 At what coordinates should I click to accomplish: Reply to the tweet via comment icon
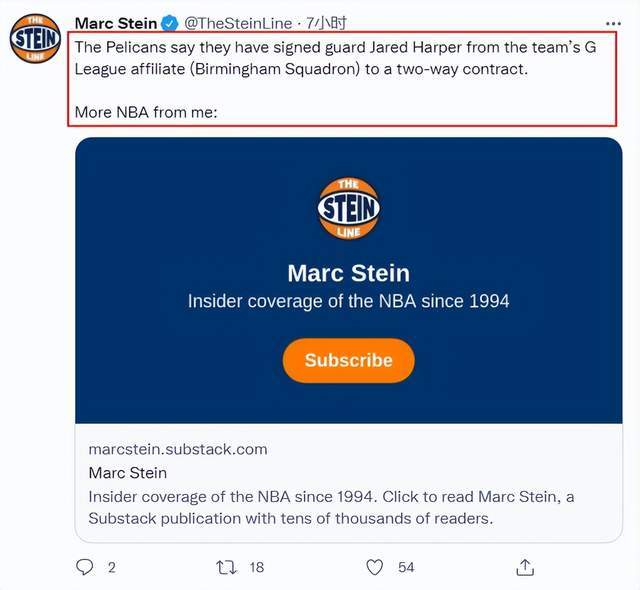[84, 567]
